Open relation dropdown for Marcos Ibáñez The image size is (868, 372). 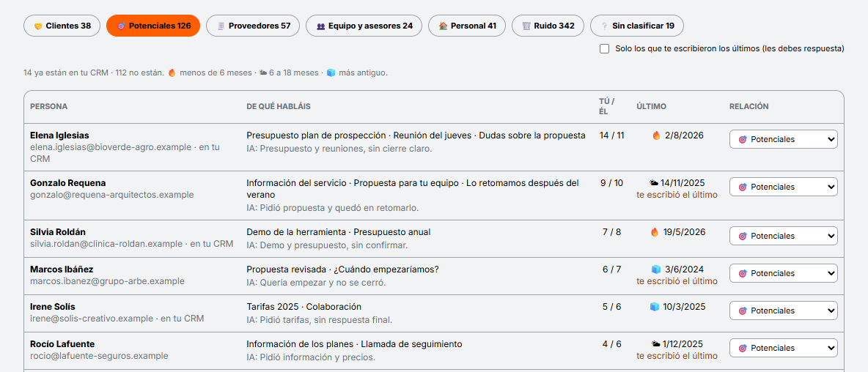click(x=783, y=273)
